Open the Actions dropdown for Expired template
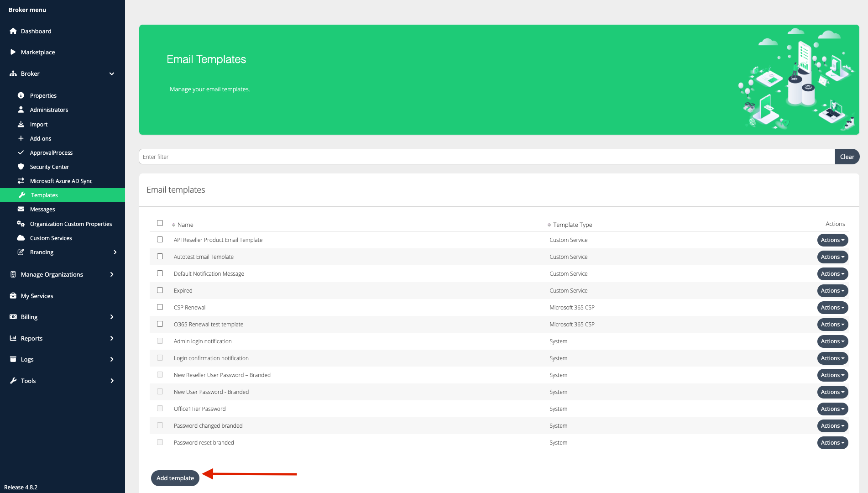868x493 pixels. 832,291
